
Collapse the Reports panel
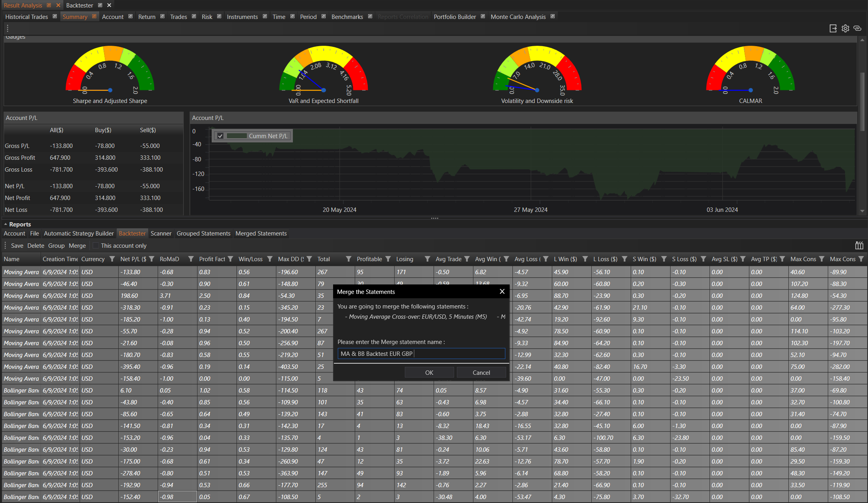6,224
